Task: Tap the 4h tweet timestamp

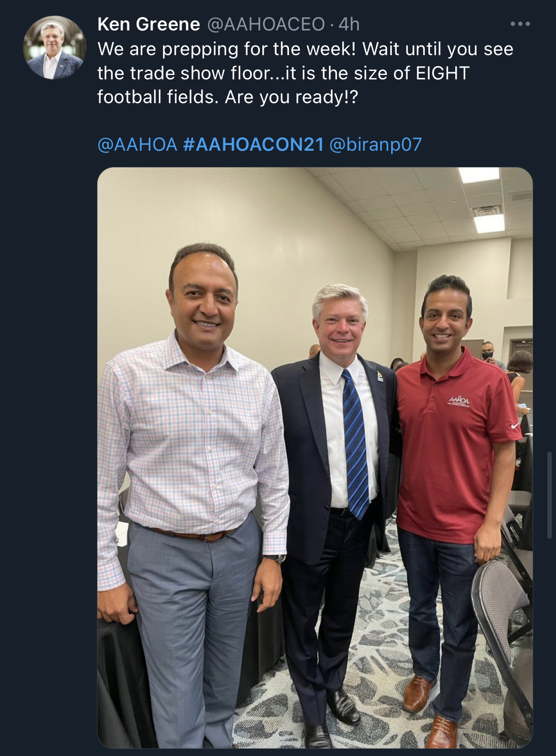Action: (x=349, y=24)
